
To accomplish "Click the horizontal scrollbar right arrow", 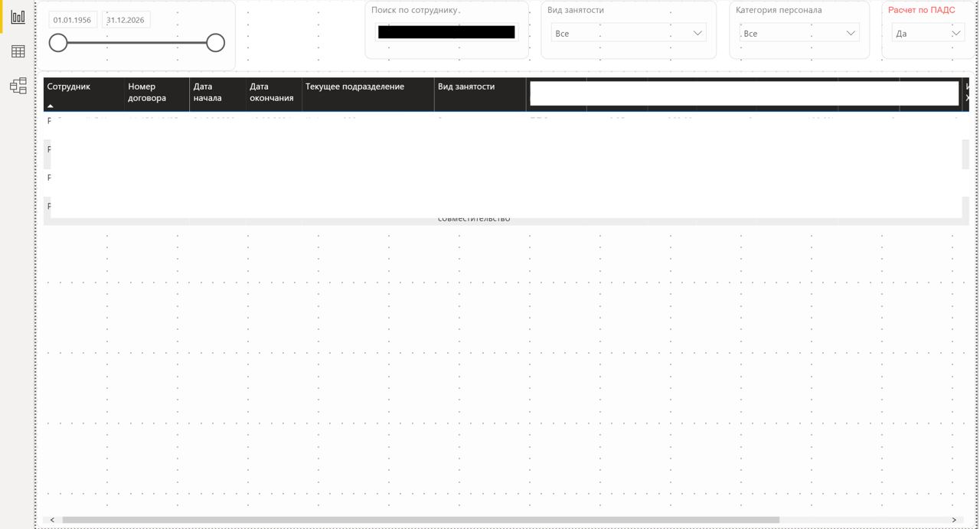I will pos(954,520).
